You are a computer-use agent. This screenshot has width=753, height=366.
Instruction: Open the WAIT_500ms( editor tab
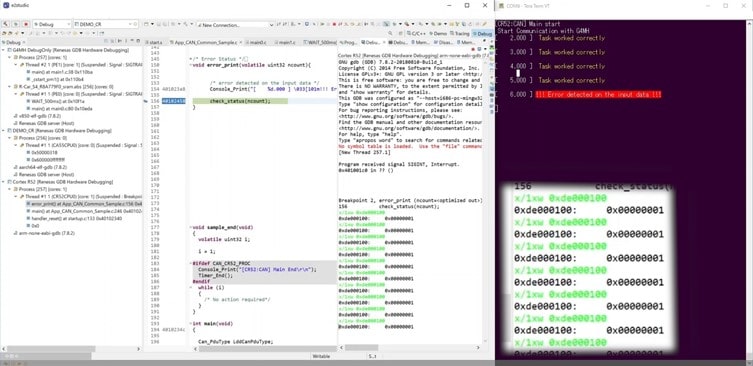pos(320,42)
